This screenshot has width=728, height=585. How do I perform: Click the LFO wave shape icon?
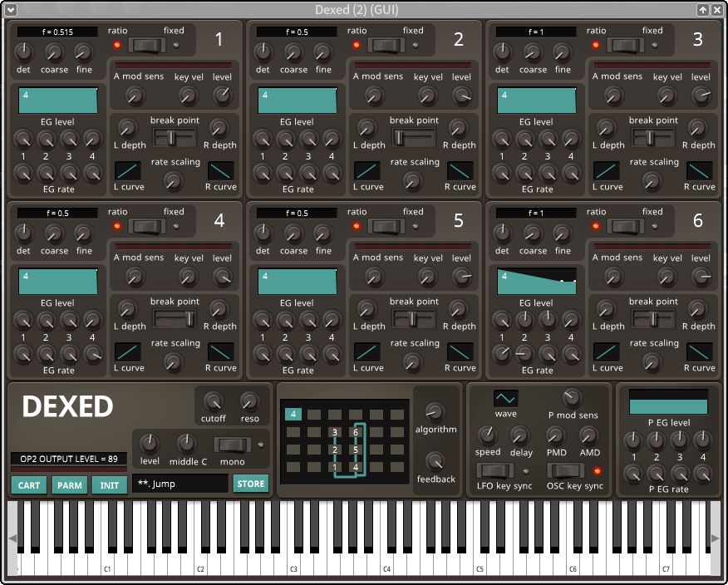pyautogui.click(x=505, y=399)
